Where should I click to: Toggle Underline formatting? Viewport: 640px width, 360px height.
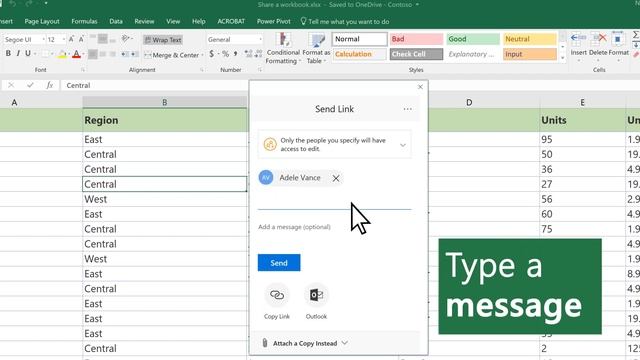28,53
